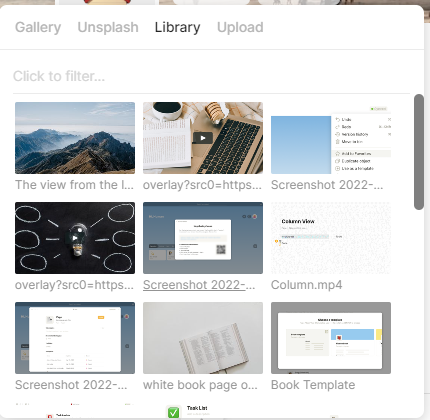Choose the mountain view thumbnail
This screenshot has height=420, width=430.
(x=75, y=138)
